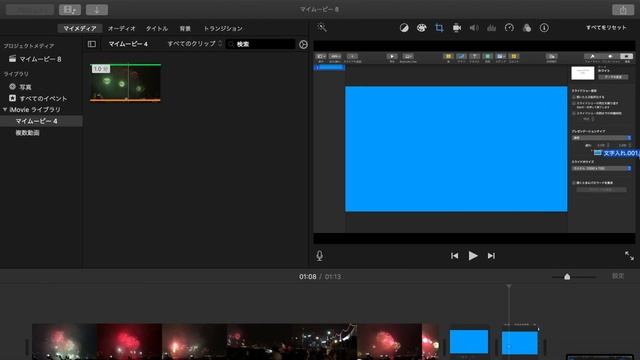The height and width of the screenshot is (360, 640).
Task: Switch to the マイメディア tab
Action: pyautogui.click(x=80, y=28)
